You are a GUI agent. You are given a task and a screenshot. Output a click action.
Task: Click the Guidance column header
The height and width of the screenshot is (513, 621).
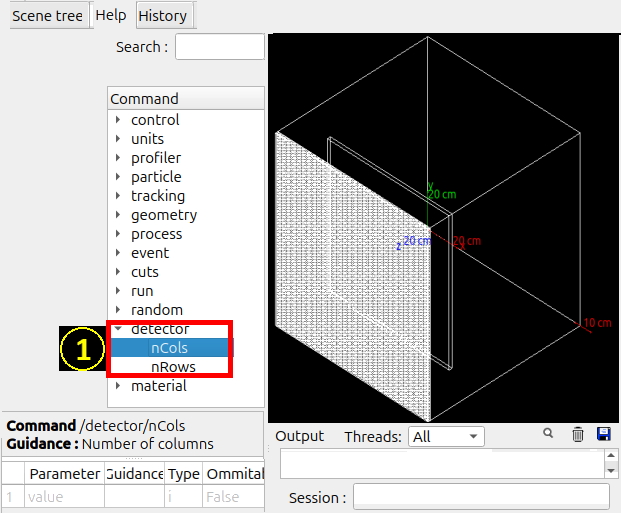pos(134,473)
